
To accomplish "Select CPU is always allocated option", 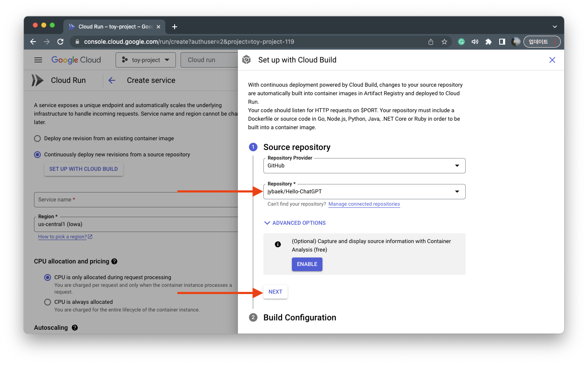I will click(x=48, y=302).
